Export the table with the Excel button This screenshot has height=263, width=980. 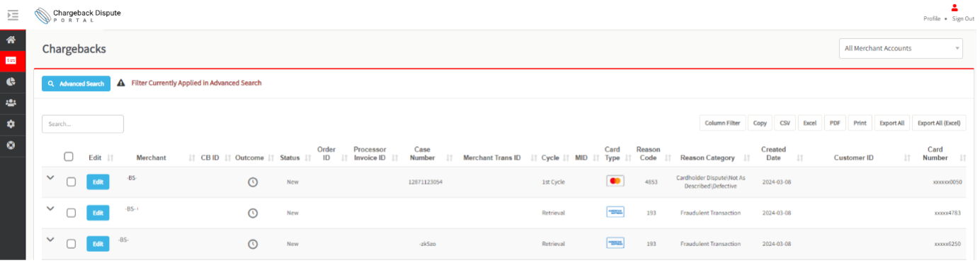tap(809, 123)
